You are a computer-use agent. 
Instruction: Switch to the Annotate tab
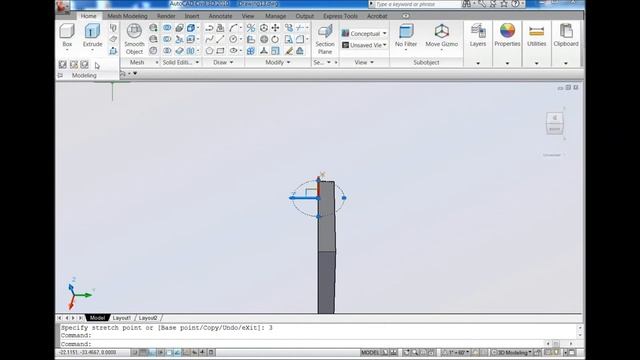point(220,16)
